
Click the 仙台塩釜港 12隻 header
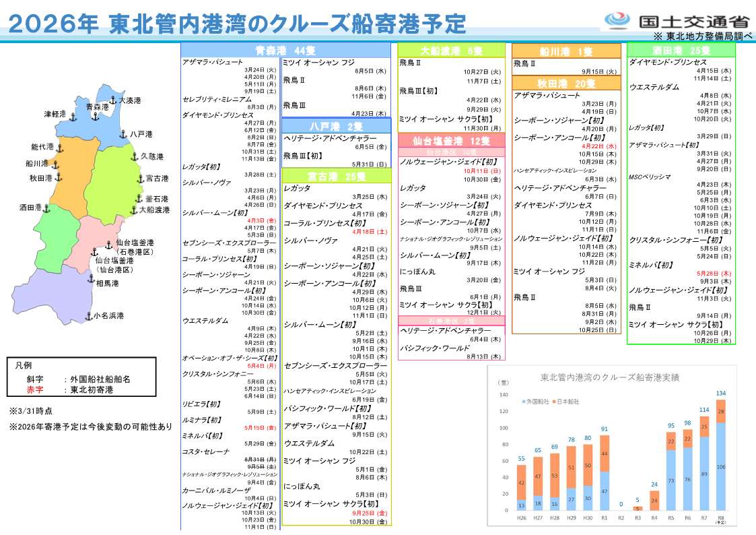450,141
